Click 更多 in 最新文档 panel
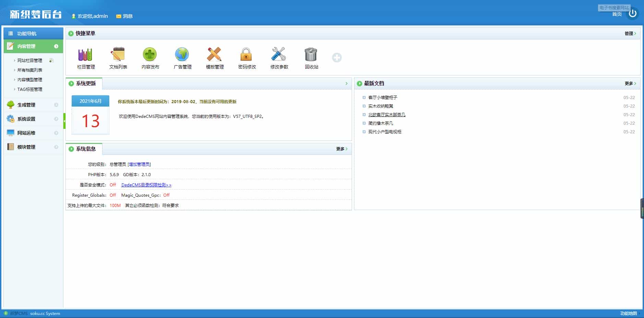This screenshot has height=318, width=644. 630,84
